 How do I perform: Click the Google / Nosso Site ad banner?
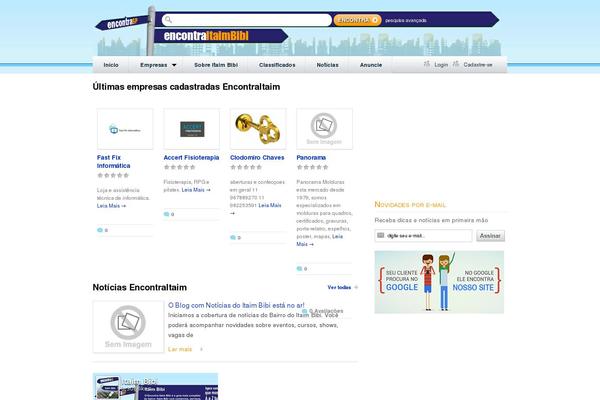[439, 282]
